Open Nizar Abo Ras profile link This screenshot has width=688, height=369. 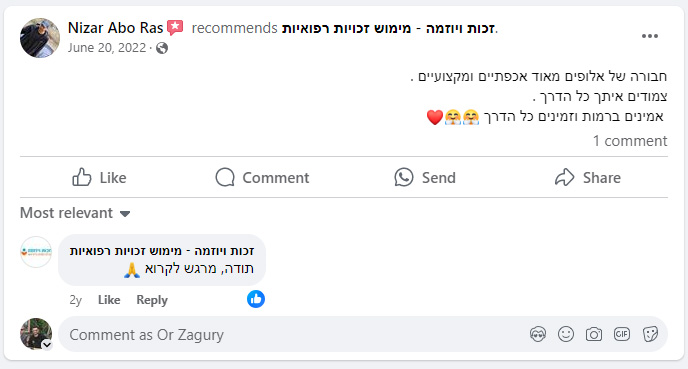click(115, 28)
